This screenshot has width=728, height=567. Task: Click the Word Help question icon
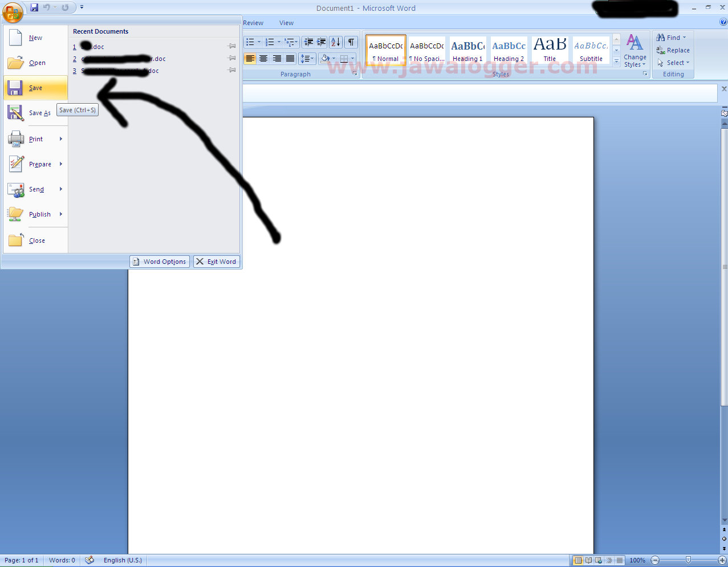pyautogui.click(x=723, y=22)
